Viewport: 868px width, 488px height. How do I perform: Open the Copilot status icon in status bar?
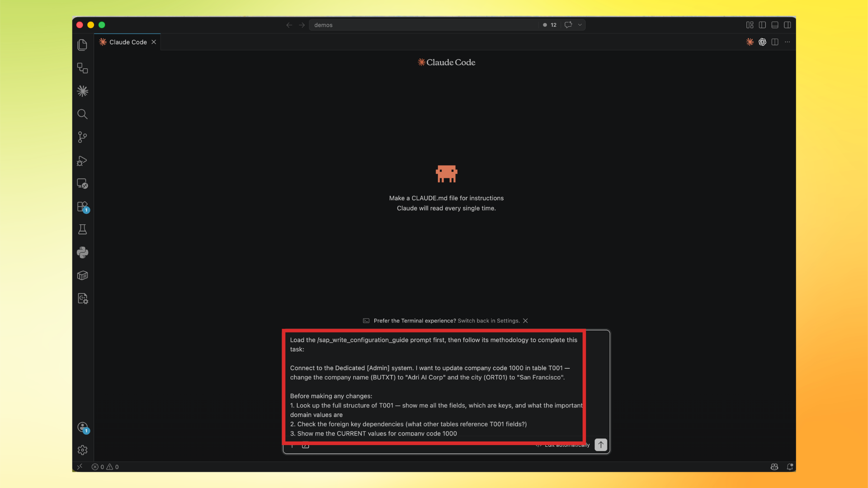point(774,467)
